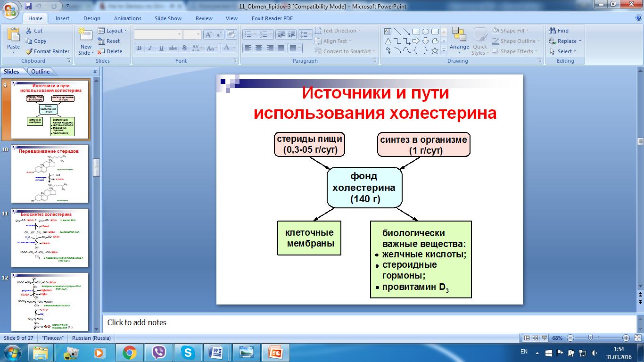Click the Cut scissors icon
Screen dimensions: 644x362
pos(28,31)
